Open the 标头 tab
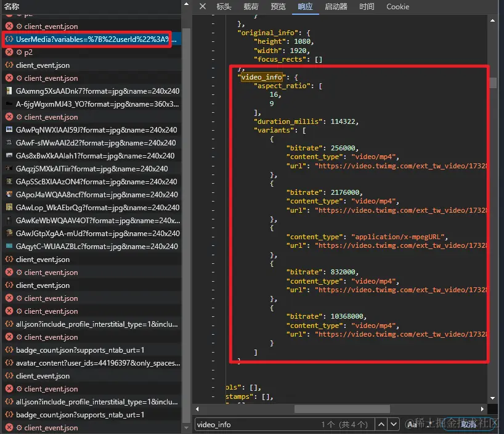 (224, 6)
